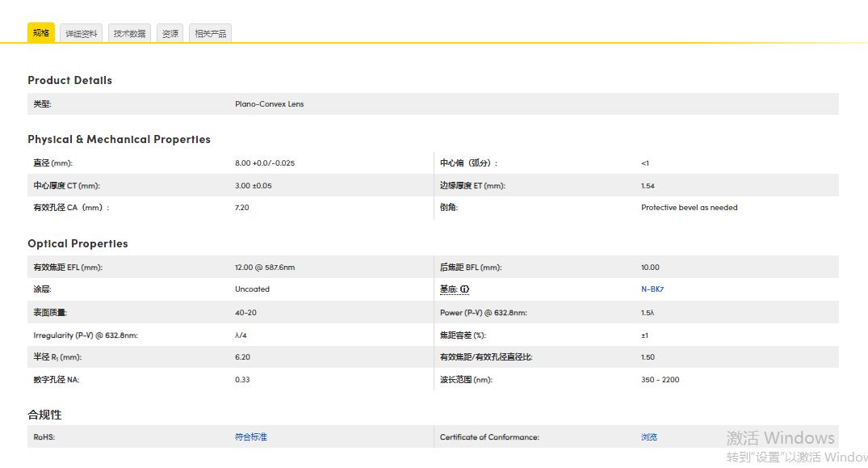Click the info icon beside 基底
The height and width of the screenshot is (468, 868).
[x=464, y=289]
